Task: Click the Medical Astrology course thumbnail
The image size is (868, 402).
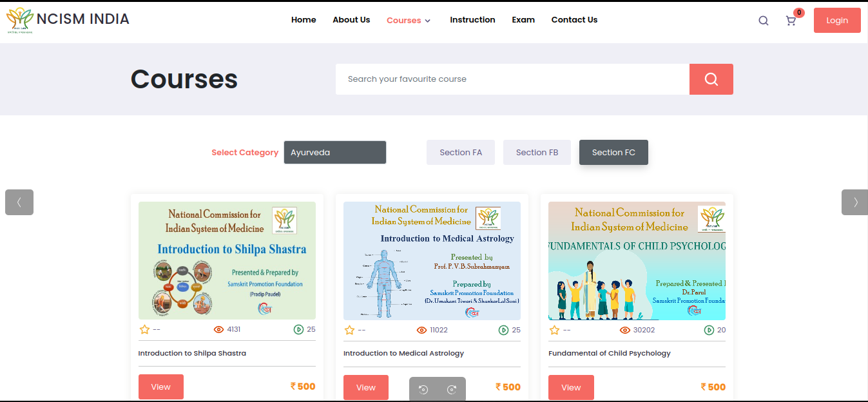Action: pos(432,261)
